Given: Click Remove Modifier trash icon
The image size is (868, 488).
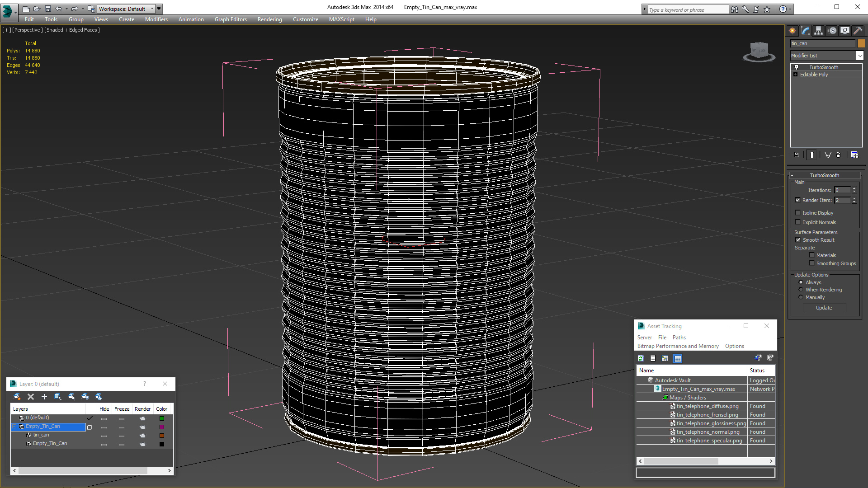Looking at the screenshot, I should (x=839, y=155).
